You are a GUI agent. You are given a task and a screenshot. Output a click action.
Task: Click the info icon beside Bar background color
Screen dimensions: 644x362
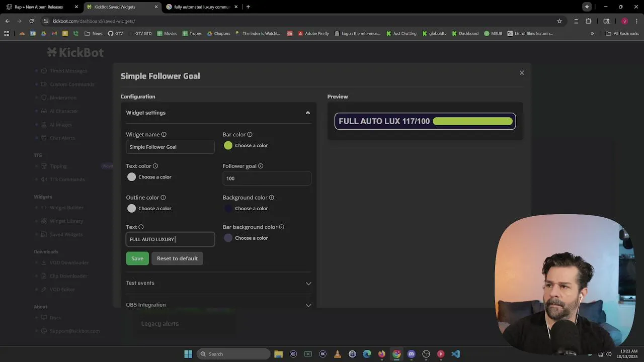coord(281,227)
